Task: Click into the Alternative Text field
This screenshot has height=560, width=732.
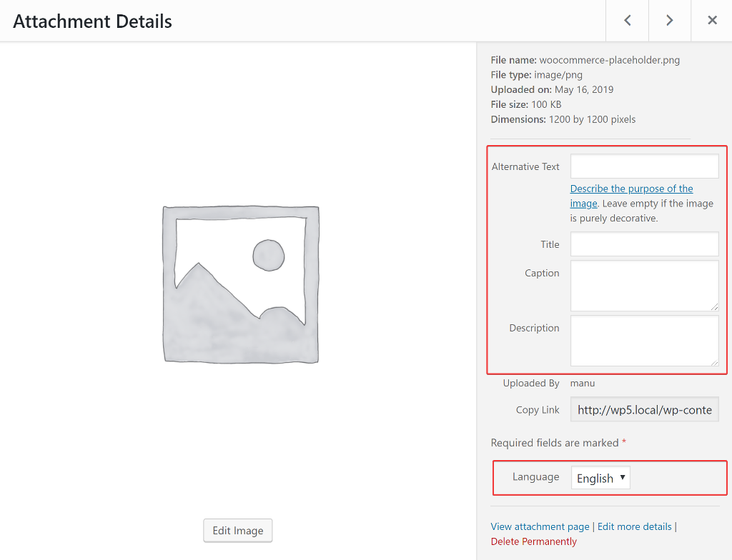Action: point(644,166)
